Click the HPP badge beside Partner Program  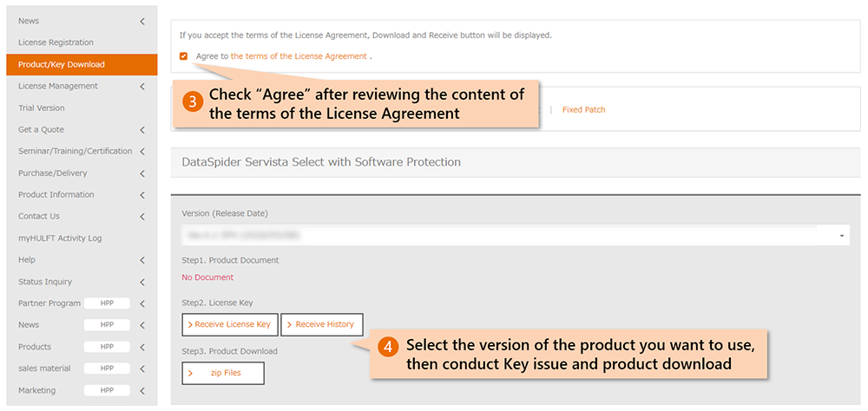108,303
